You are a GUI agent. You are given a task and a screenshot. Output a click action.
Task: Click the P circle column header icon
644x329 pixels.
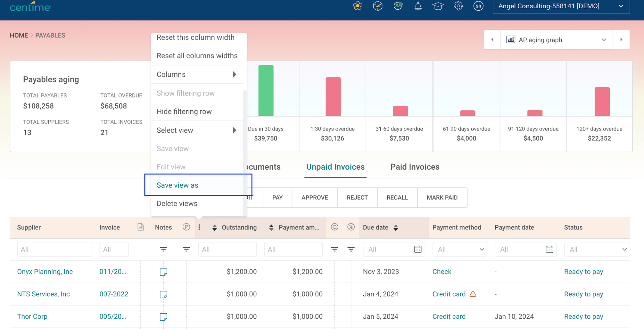tap(186, 227)
